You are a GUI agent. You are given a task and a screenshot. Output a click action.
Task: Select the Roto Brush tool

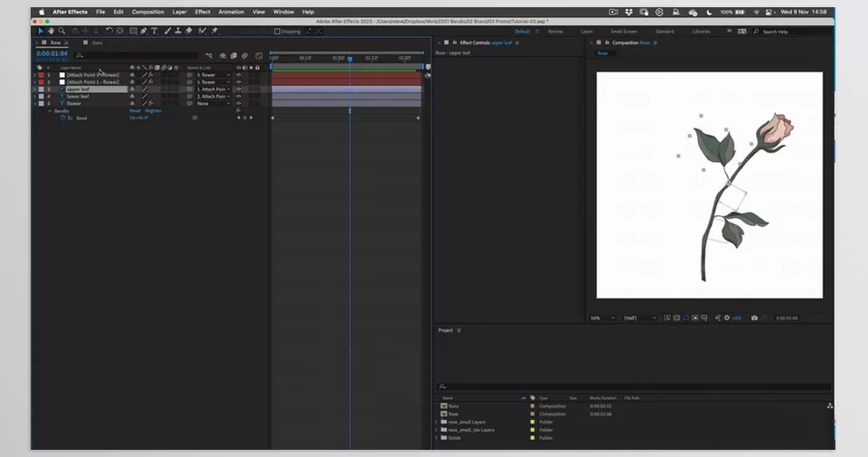tap(202, 31)
